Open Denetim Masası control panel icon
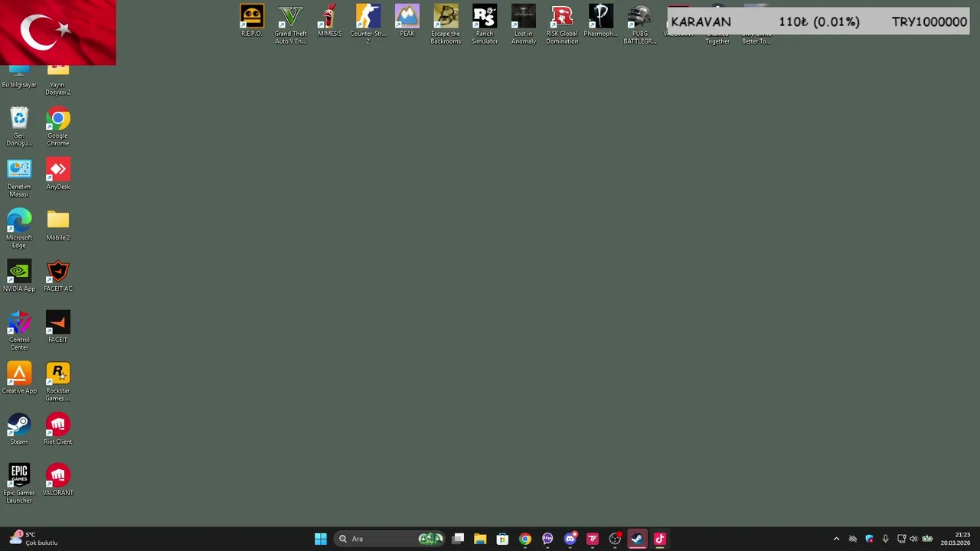The height and width of the screenshot is (551, 980). pos(19,178)
